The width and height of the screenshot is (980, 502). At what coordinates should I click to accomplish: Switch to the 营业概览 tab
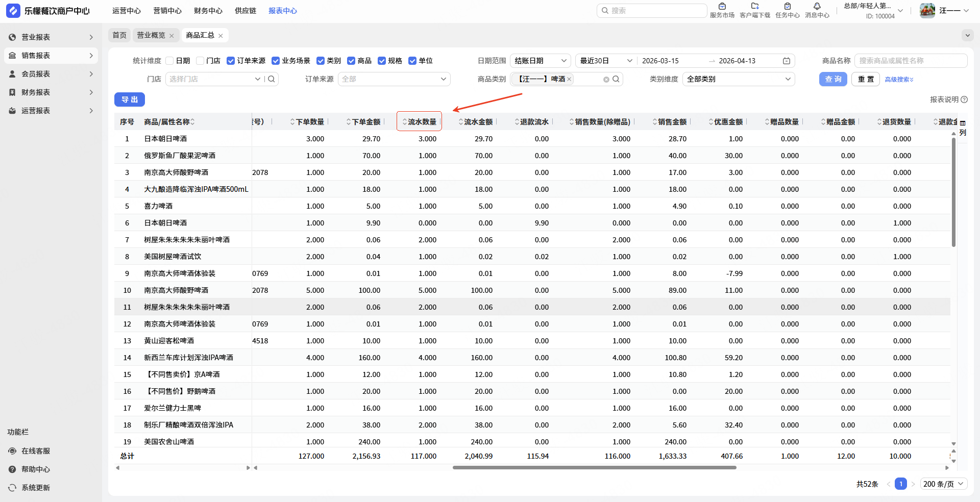pyautogui.click(x=151, y=35)
